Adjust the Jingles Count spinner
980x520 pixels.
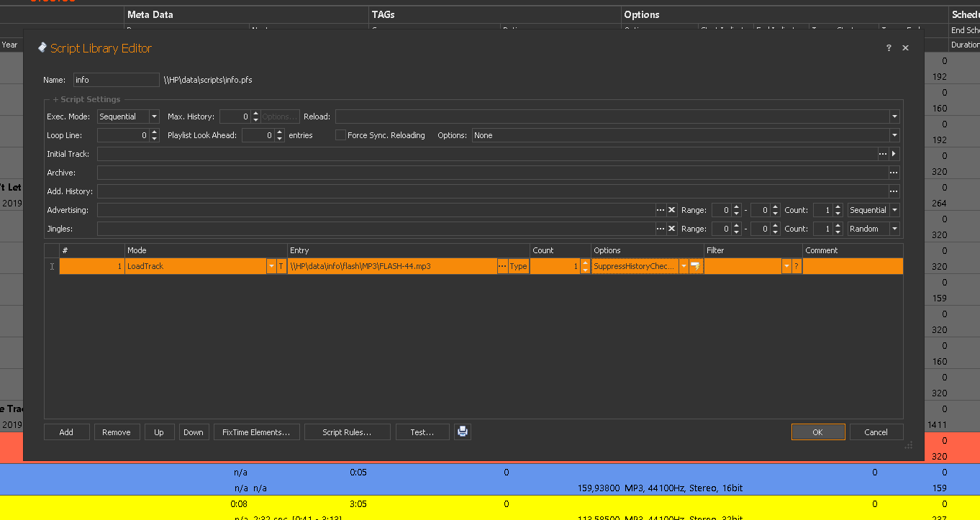coord(838,229)
